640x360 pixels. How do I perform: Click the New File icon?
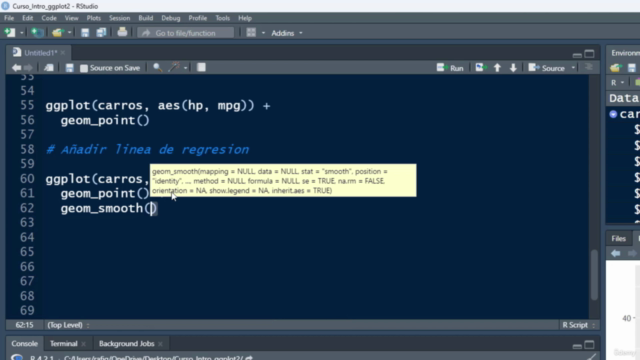[x=9, y=33]
